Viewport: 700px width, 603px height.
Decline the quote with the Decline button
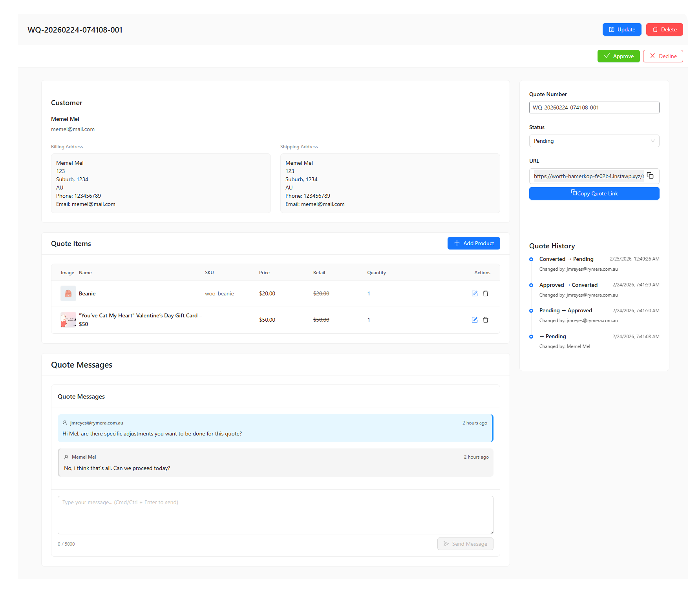click(663, 56)
